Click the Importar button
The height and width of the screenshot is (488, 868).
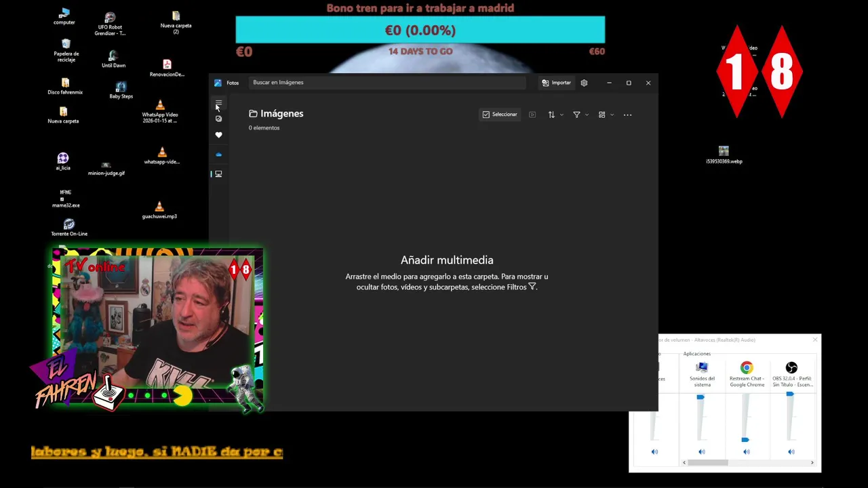point(556,83)
